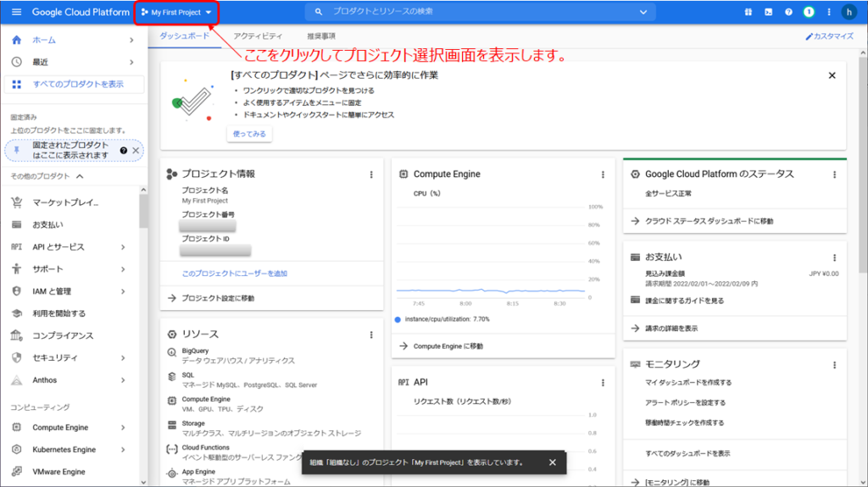The image size is (868, 487).
Task: Open Cloud Shell terminal icon
Action: (768, 12)
